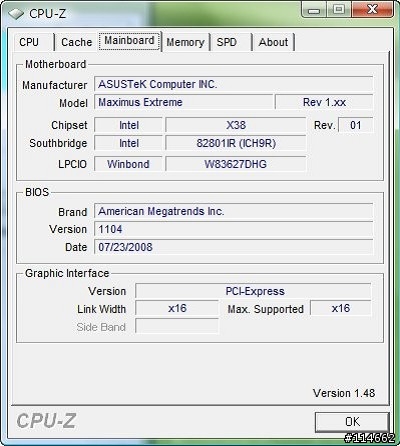Click the Version 1.48 text
Viewport: 400px width, 446px height.
click(x=344, y=393)
